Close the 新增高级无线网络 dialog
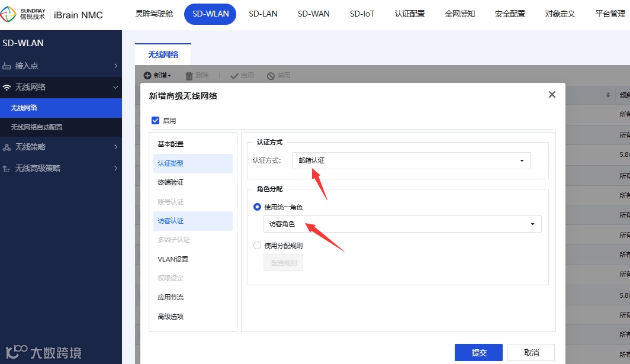The width and height of the screenshot is (630, 364). [x=552, y=95]
